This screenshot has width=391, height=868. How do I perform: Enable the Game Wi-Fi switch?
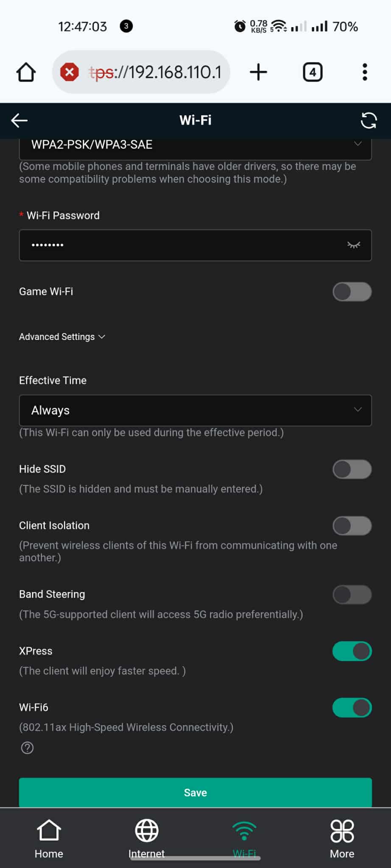[x=352, y=292]
